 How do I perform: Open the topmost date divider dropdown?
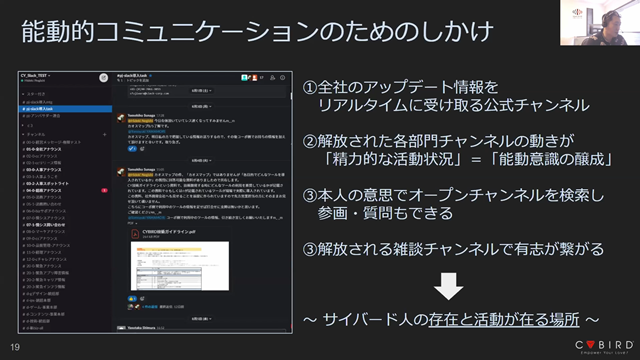tap(202, 91)
